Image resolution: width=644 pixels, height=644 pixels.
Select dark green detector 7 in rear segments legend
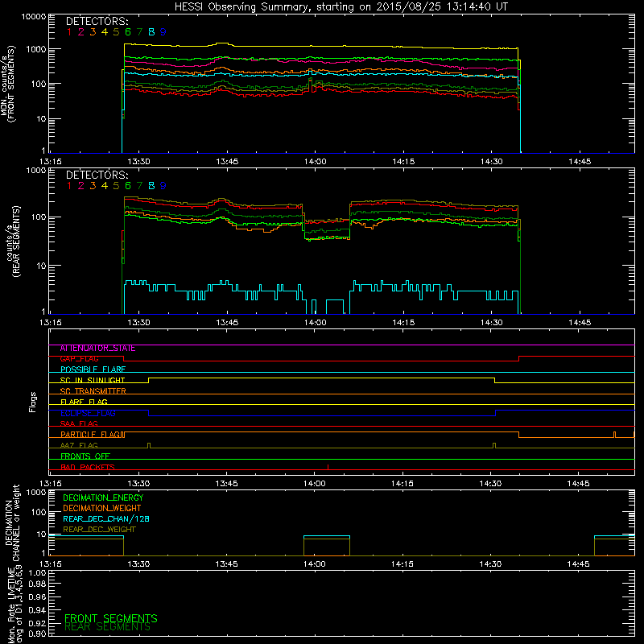(x=139, y=186)
